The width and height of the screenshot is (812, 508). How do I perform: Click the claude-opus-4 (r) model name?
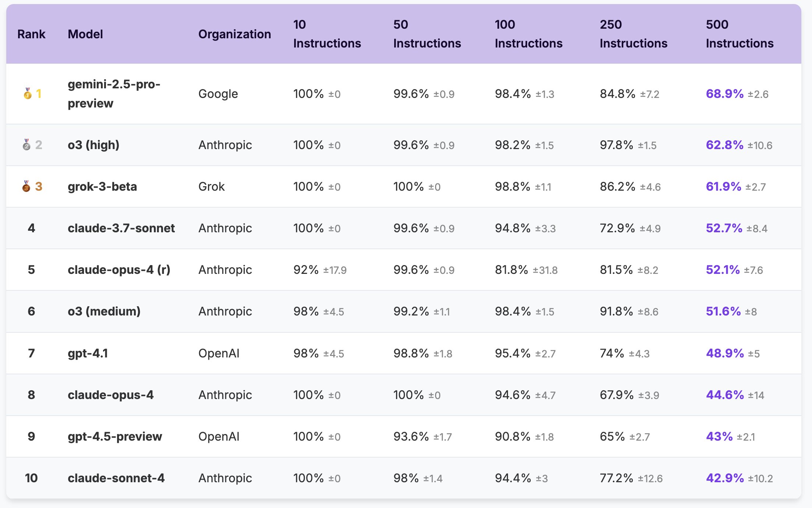(119, 269)
